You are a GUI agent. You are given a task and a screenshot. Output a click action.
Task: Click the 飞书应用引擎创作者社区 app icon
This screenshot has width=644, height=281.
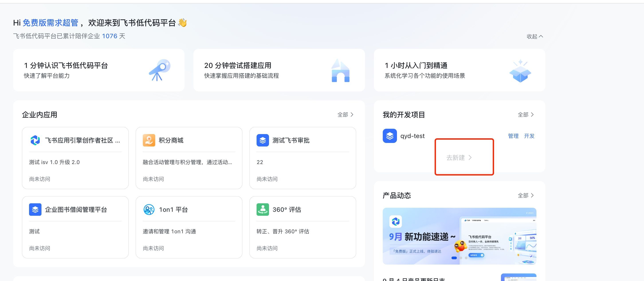click(x=35, y=140)
